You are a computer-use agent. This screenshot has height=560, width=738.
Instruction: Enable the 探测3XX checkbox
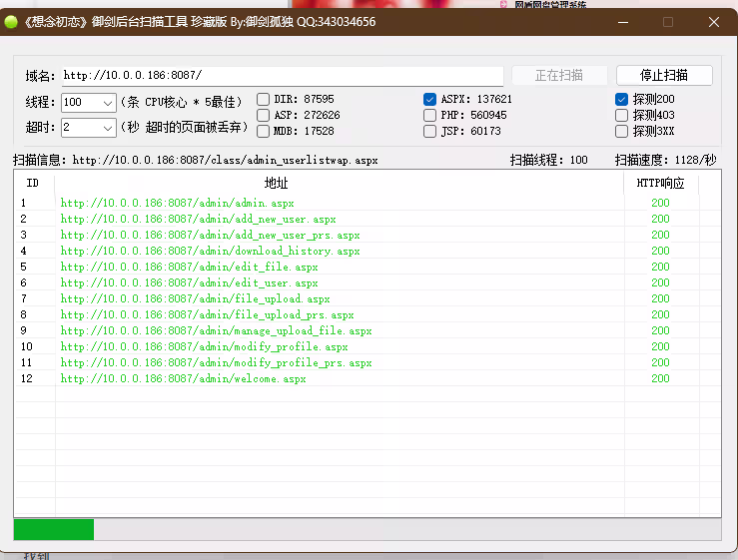tap(622, 131)
